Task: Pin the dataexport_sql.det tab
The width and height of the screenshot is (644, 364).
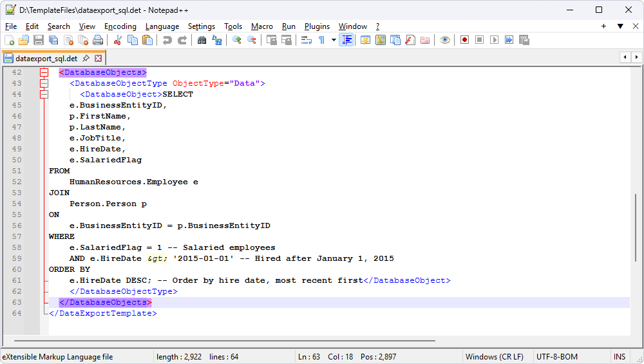Action: point(86,59)
